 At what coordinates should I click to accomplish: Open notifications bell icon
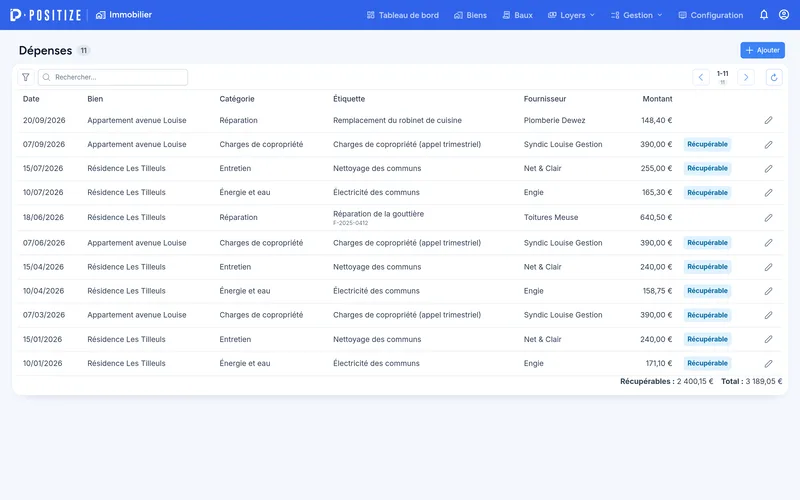(x=764, y=15)
